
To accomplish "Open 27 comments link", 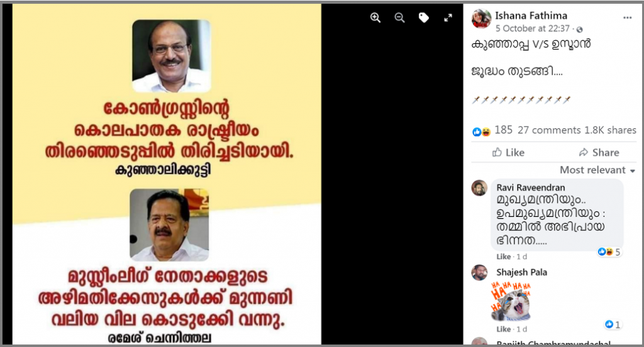I will click(x=549, y=130).
